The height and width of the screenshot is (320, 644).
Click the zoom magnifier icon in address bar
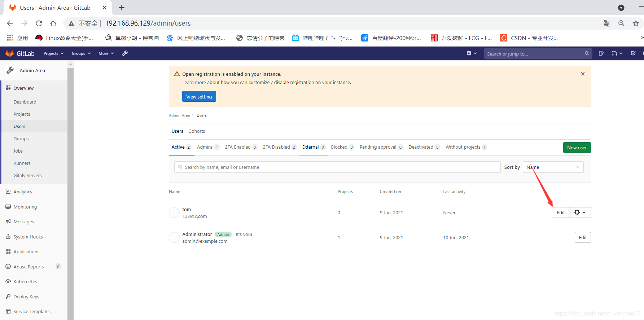(x=621, y=23)
